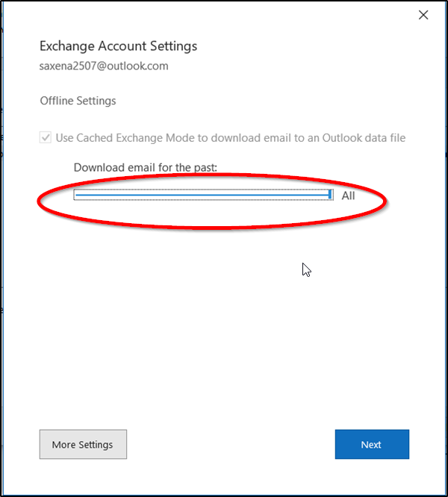Click the red oval annotation's left edge

coord(39,201)
